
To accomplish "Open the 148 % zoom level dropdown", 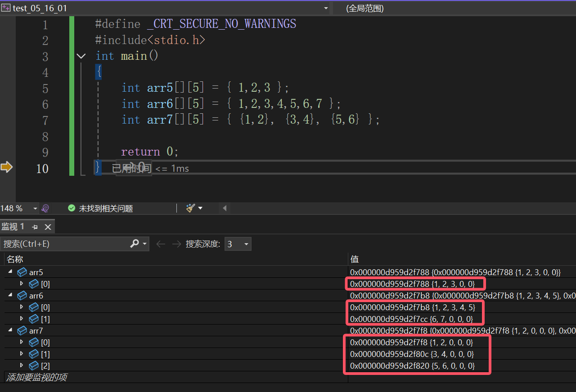I will click(35, 208).
